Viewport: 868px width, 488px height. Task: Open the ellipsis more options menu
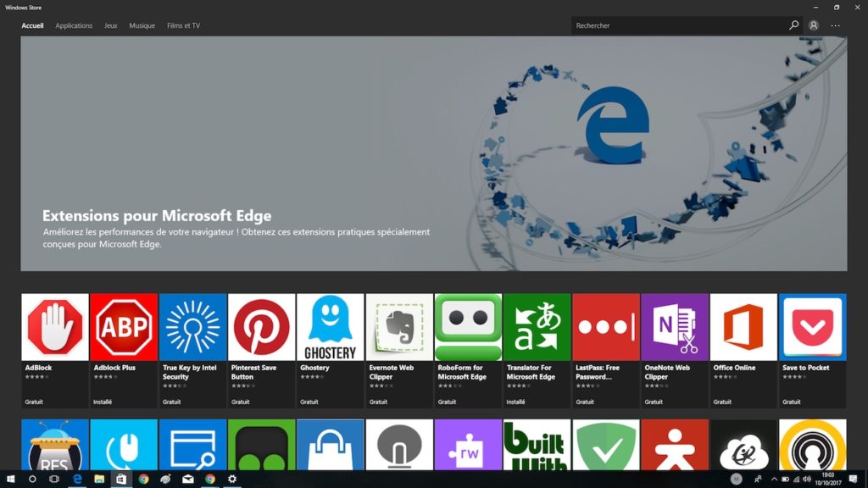pyautogui.click(x=836, y=25)
